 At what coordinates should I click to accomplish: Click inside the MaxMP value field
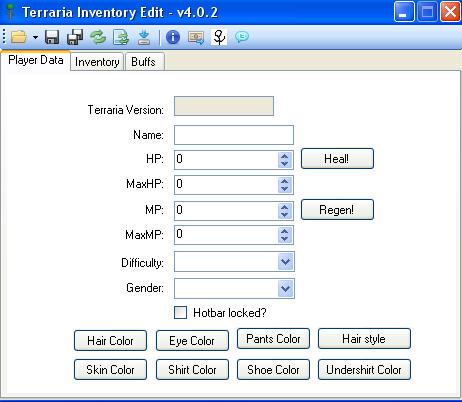(226, 235)
